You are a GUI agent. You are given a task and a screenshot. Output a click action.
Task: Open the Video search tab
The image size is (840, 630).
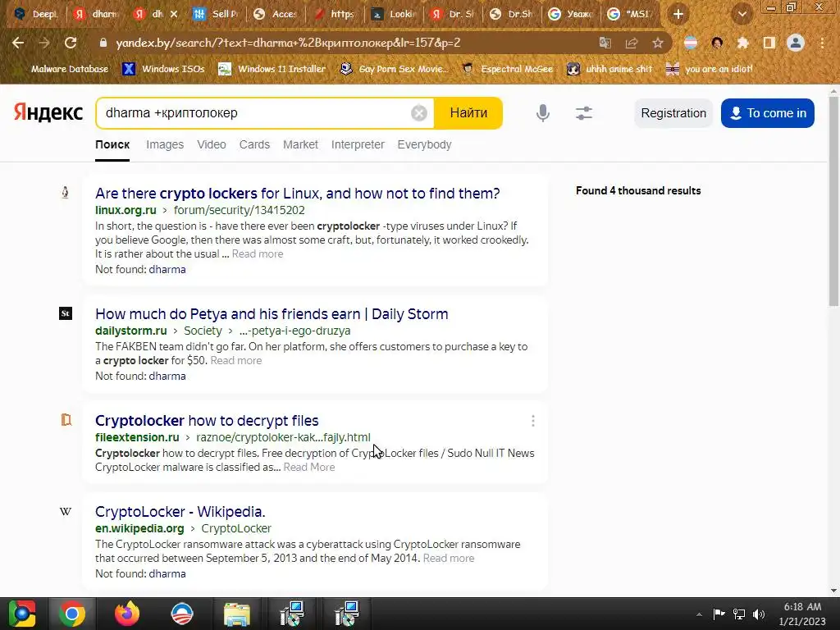point(211,144)
